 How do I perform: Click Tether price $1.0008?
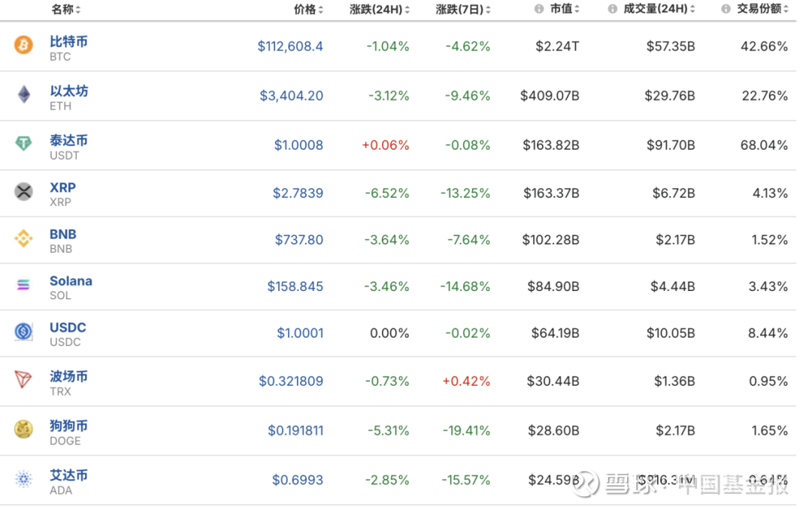[x=298, y=145]
